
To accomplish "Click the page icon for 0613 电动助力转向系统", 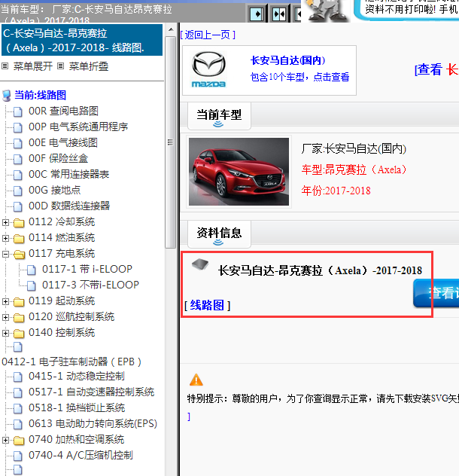I will 18,424.
